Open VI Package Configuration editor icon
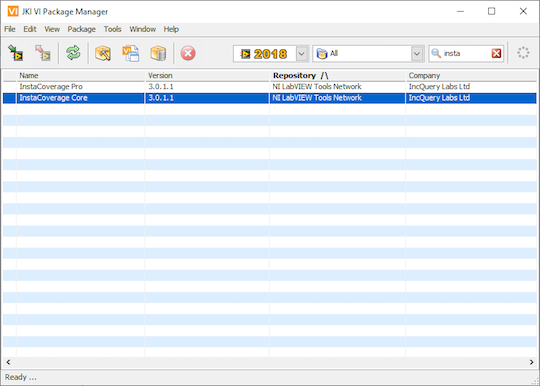This screenshot has width=540, height=386. [x=131, y=53]
